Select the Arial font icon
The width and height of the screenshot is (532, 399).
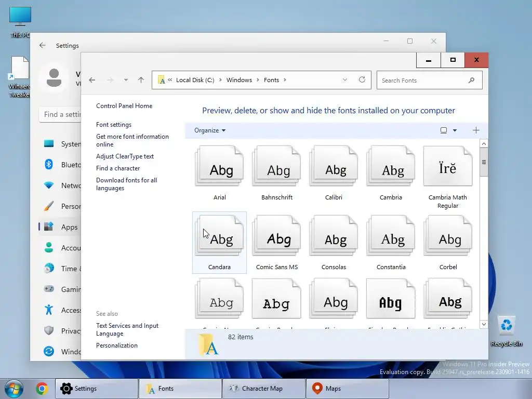pyautogui.click(x=220, y=166)
